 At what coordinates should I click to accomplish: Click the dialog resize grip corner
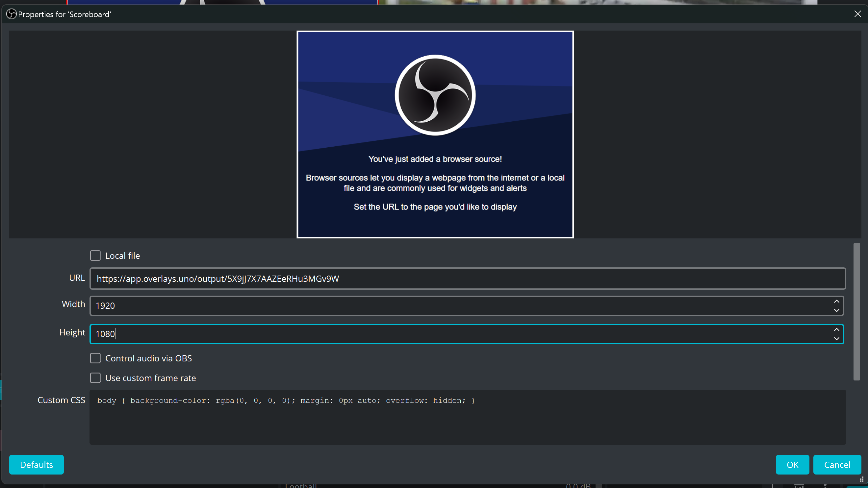[862, 479]
